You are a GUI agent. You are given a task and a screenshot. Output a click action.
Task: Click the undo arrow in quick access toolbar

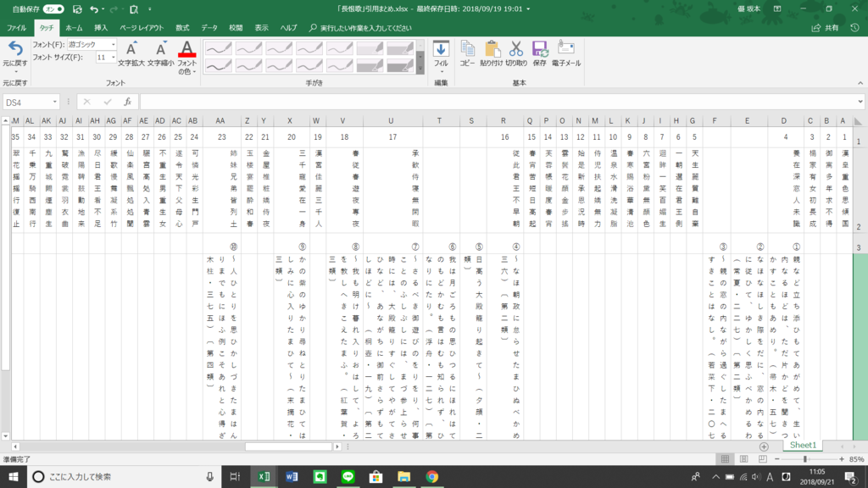click(94, 8)
